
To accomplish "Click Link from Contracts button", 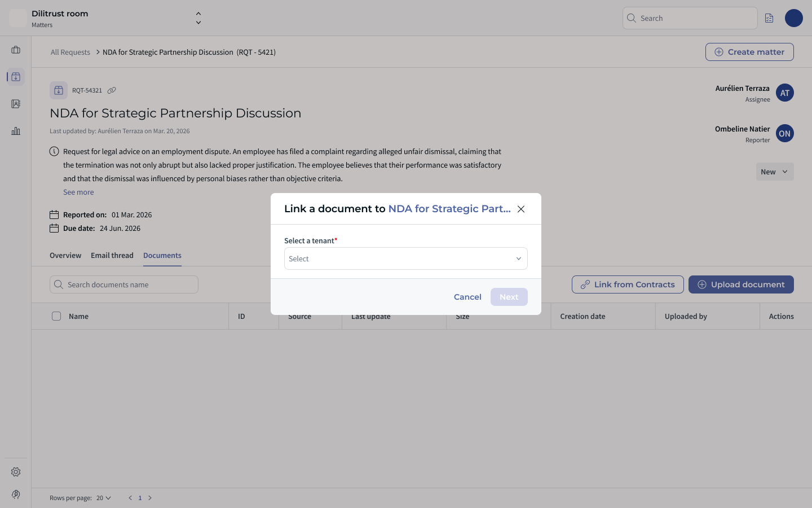I will tap(628, 284).
